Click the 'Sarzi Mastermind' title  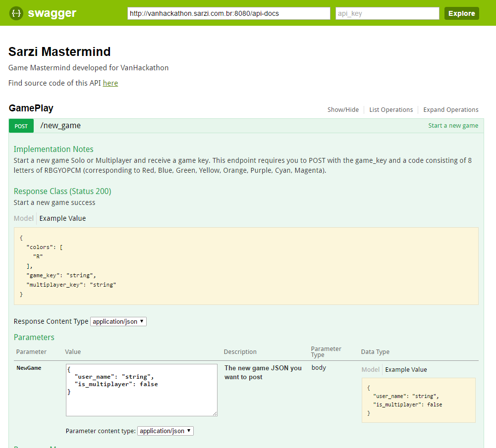(59, 52)
